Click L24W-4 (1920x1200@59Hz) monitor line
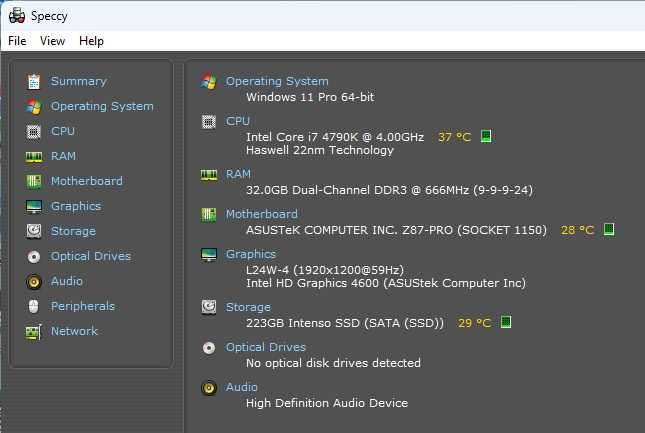 [325, 270]
